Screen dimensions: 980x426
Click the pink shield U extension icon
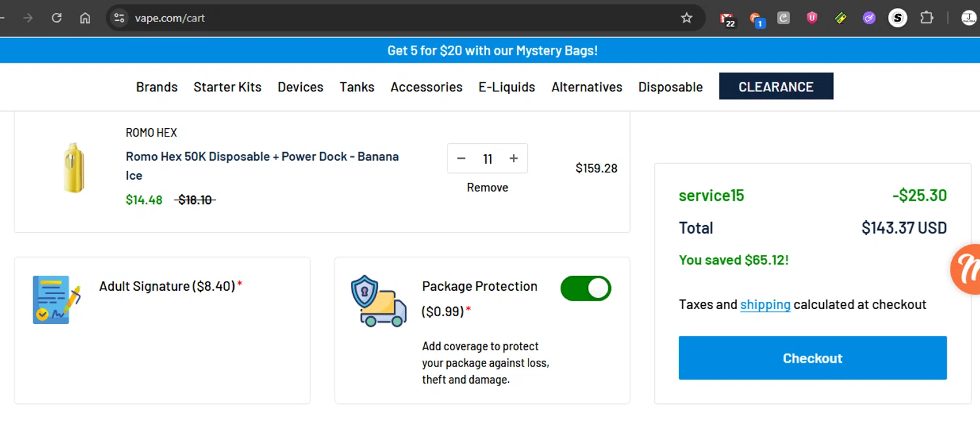click(x=812, y=18)
